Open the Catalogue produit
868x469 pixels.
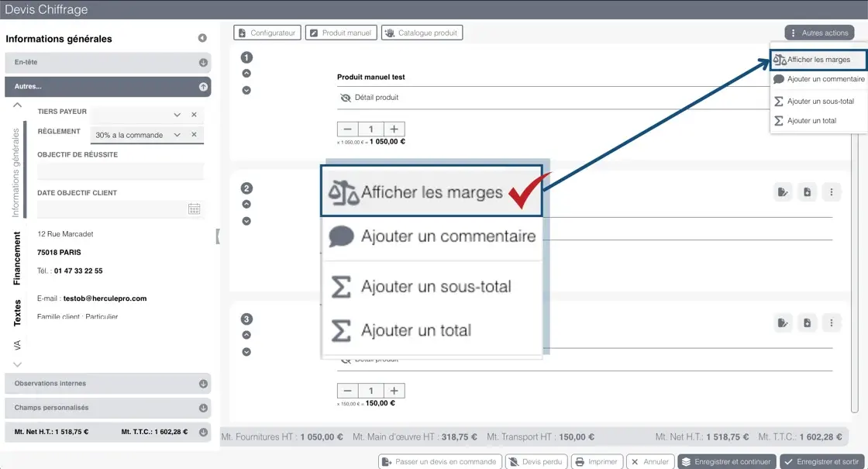[x=422, y=33]
